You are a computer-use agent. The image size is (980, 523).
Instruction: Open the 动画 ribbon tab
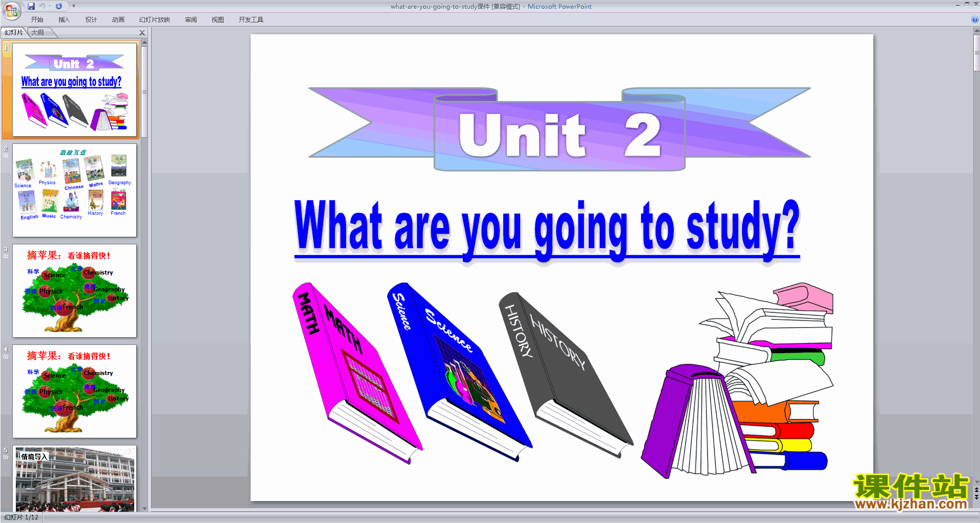pyautogui.click(x=118, y=19)
